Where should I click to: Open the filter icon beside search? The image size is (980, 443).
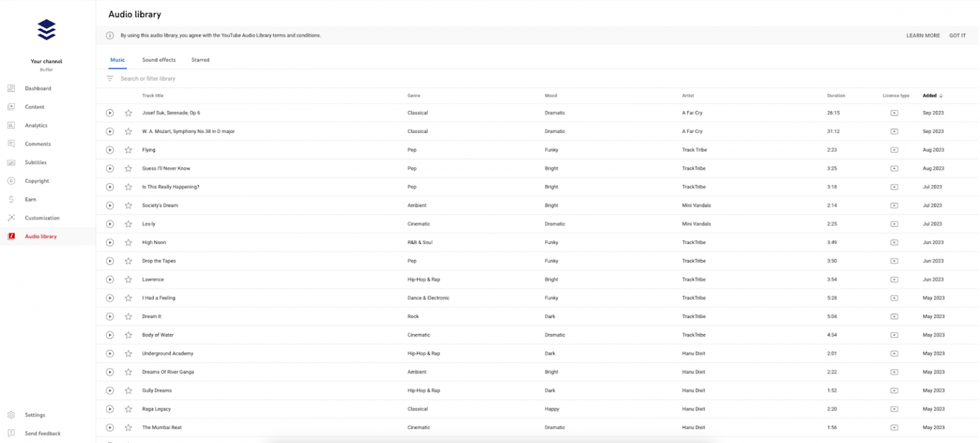[110, 79]
